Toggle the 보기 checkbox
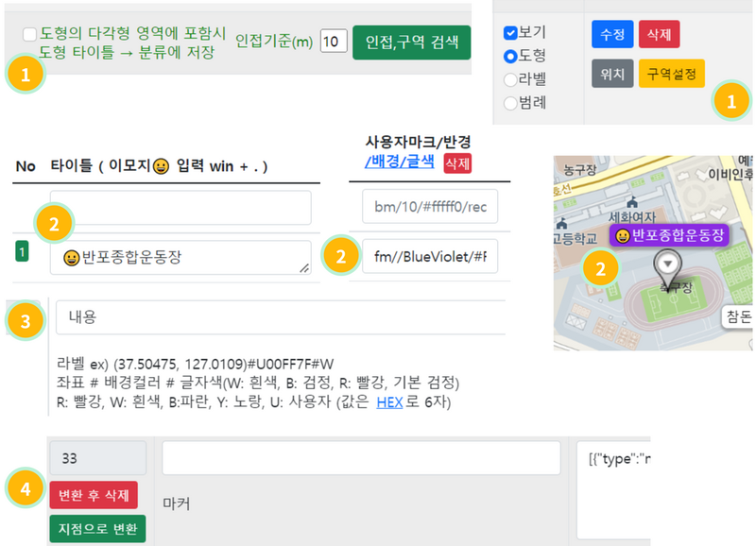This screenshot has width=756, height=546. point(510,33)
